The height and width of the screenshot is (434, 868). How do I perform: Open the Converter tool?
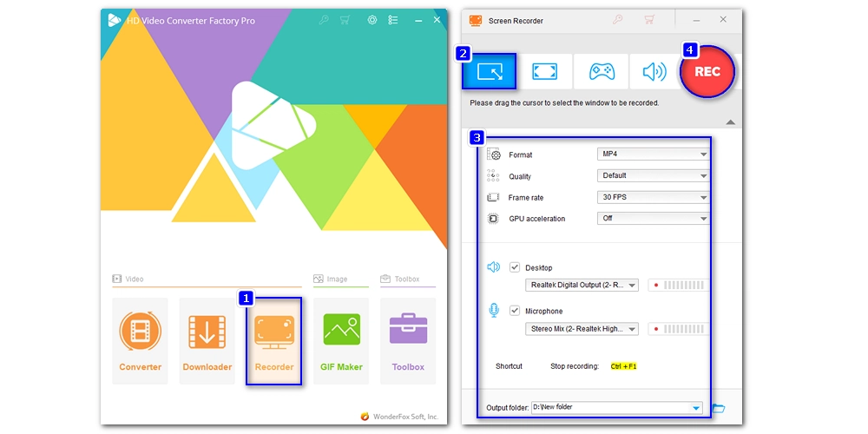(140, 341)
